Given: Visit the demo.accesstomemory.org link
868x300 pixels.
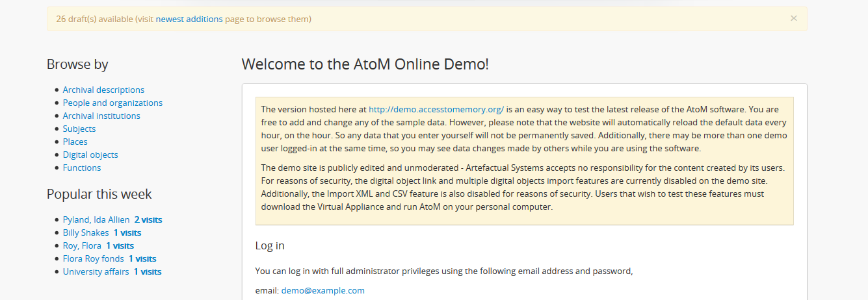Looking at the screenshot, I should [x=436, y=109].
